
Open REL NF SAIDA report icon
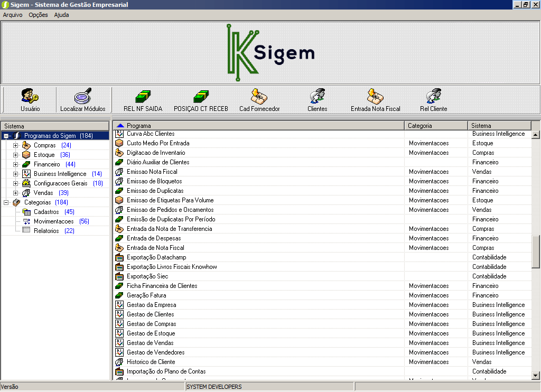[143, 97]
